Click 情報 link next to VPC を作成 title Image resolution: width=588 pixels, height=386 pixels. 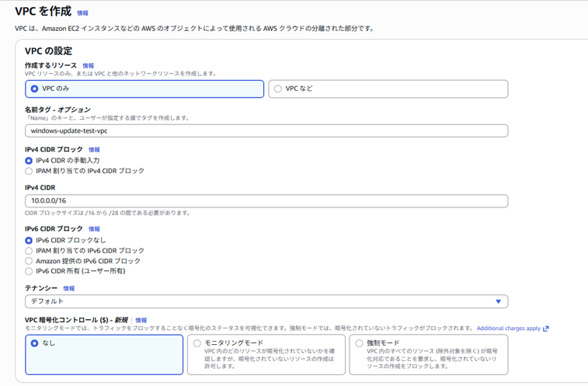pyautogui.click(x=83, y=13)
